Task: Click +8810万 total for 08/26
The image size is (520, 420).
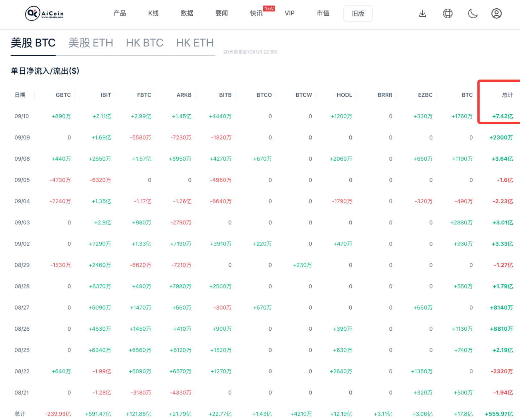Action: [501, 329]
